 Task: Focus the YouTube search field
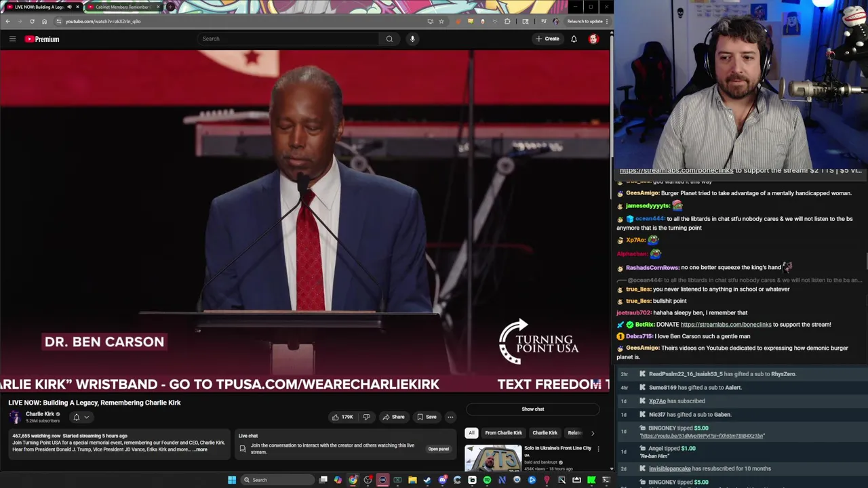coord(288,39)
